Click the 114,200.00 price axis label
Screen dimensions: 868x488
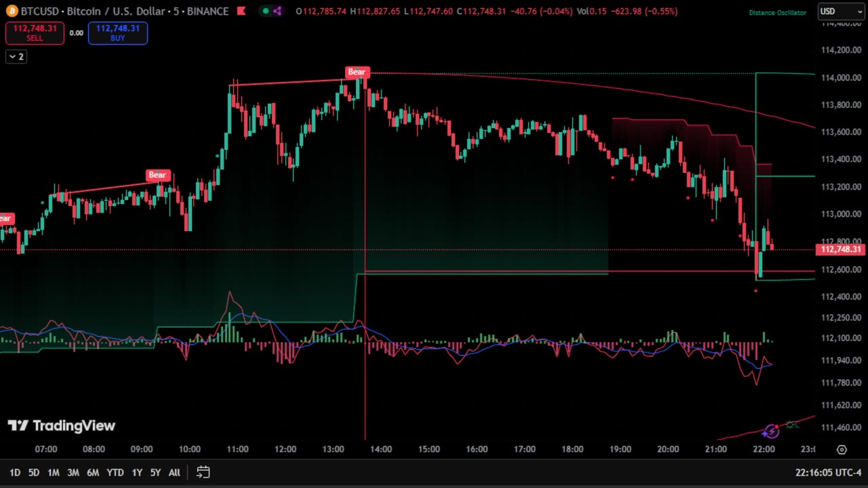click(x=841, y=50)
